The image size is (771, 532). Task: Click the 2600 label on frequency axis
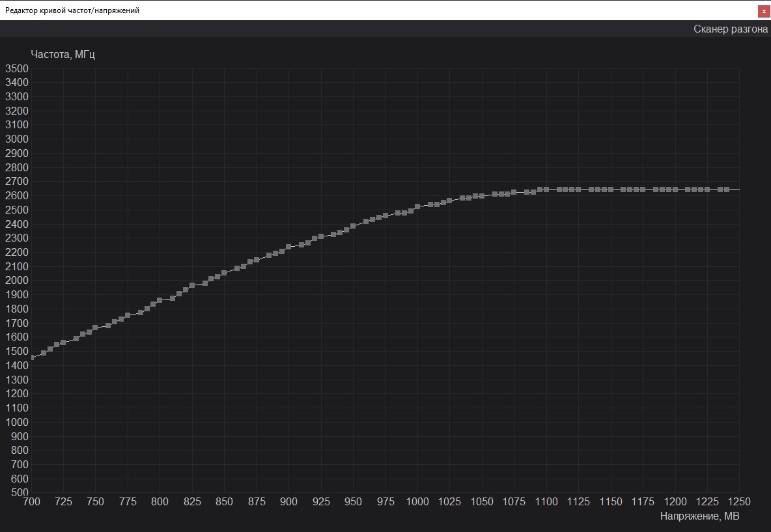[17, 196]
